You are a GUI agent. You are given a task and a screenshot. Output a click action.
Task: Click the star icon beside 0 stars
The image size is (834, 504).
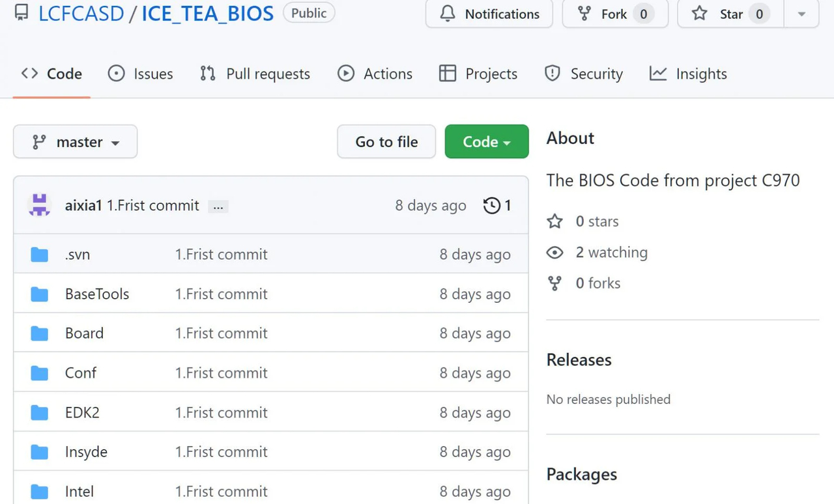coord(555,221)
